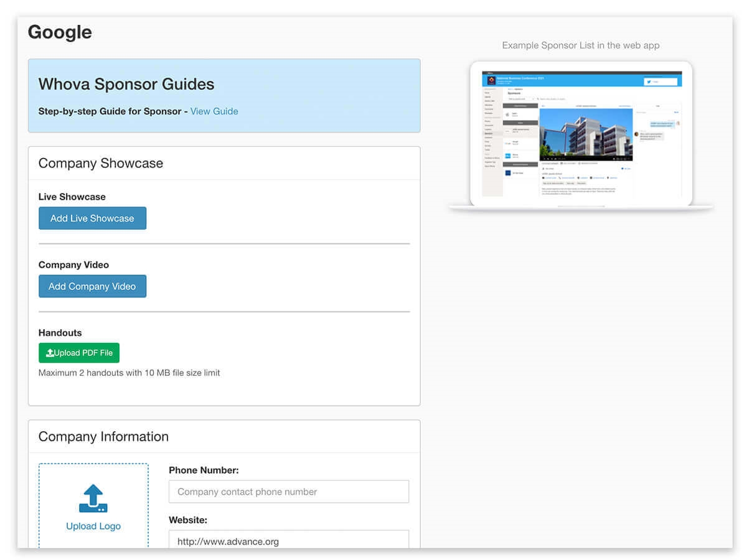Click the Whova Sponsor Guides heading
747x560 pixels.
coord(126,84)
